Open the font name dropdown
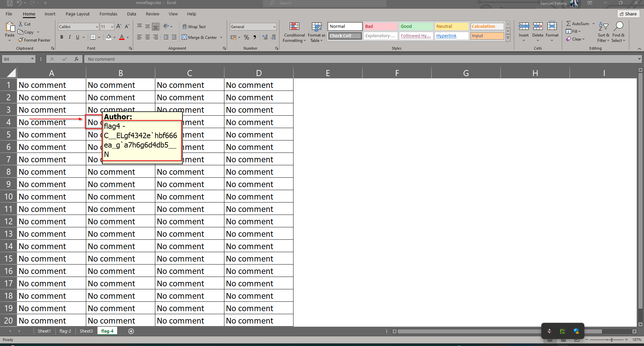The height and width of the screenshot is (346, 644). point(97,26)
